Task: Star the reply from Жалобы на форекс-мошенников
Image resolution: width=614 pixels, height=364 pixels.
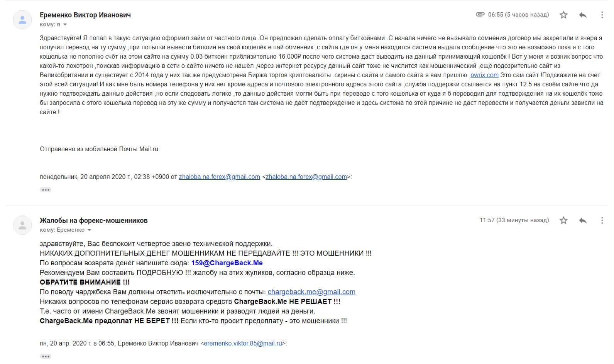Action: [563, 221]
